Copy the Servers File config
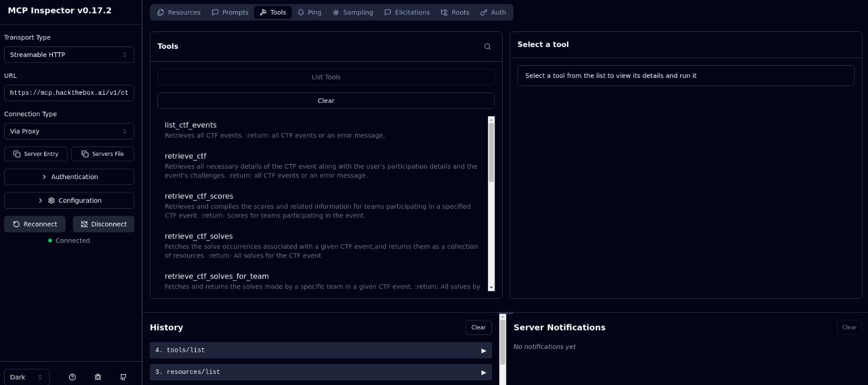The width and height of the screenshot is (868, 385). pos(102,154)
